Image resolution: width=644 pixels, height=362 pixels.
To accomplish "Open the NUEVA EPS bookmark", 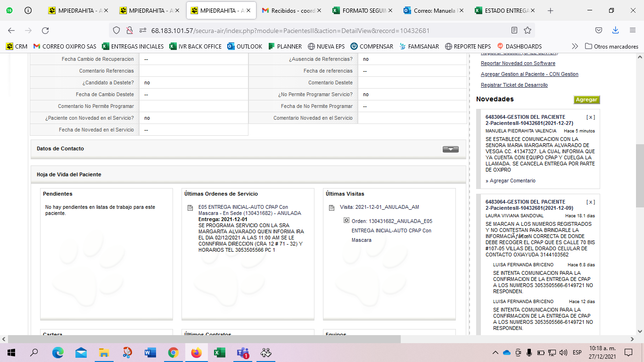I will tap(326, 46).
